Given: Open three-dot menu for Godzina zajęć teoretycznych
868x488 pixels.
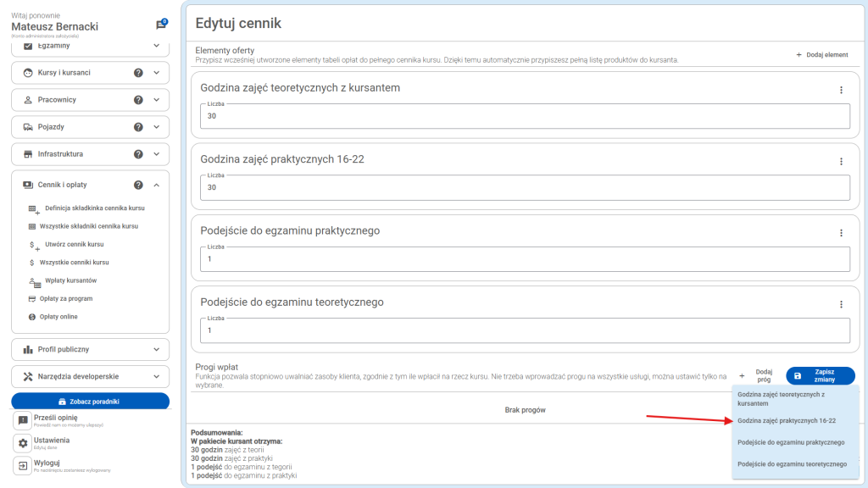Looking at the screenshot, I should coord(841,90).
